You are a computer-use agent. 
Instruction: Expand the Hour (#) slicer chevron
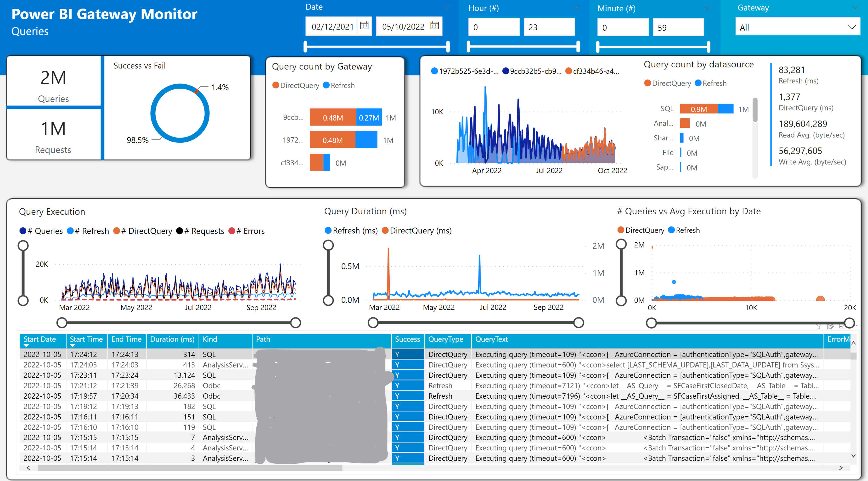click(x=576, y=8)
